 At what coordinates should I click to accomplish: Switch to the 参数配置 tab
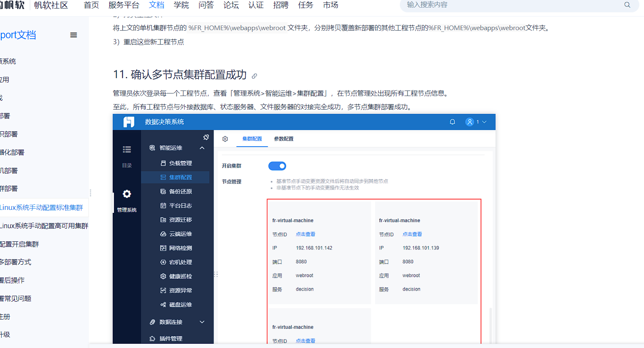[284, 139]
